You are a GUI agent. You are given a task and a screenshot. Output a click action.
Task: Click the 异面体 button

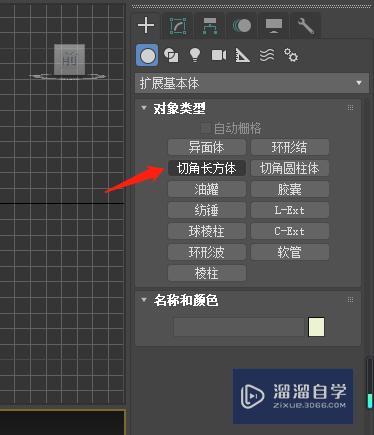click(207, 147)
